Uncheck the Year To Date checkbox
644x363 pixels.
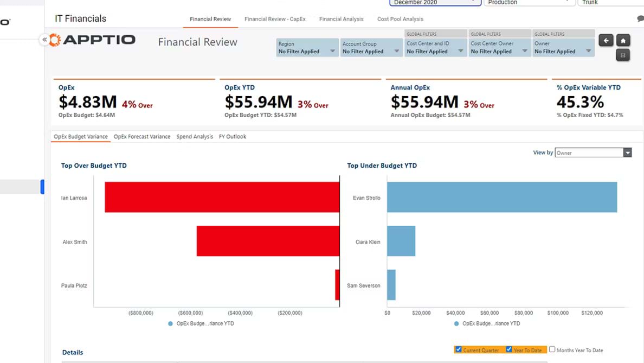[x=509, y=349]
